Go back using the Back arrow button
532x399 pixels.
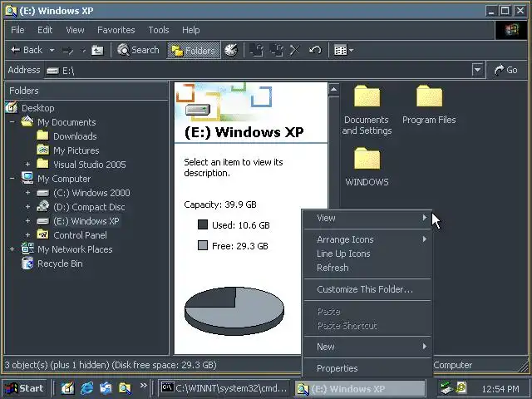click(26, 50)
